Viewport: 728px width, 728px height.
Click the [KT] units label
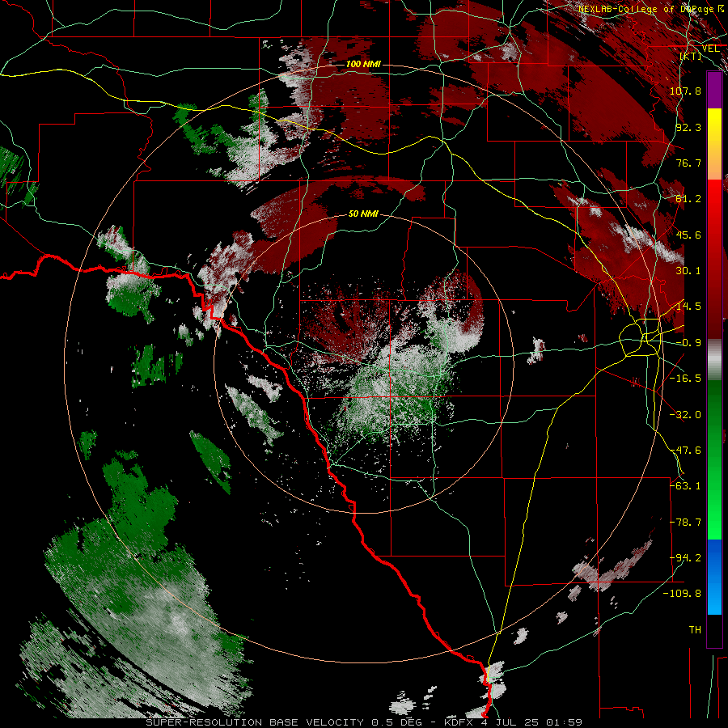tap(691, 56)
